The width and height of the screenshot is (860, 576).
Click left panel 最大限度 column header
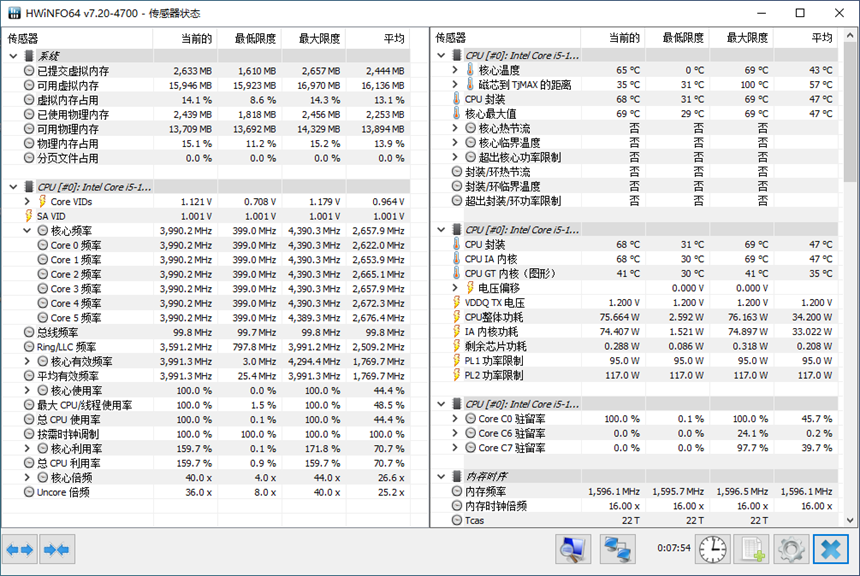(314, 38)
